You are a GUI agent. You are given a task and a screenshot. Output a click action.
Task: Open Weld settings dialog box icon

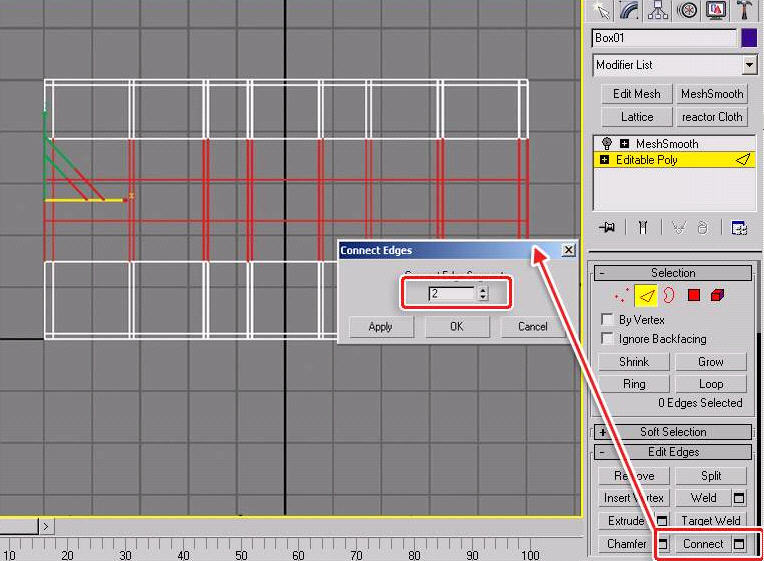[739, 498]
